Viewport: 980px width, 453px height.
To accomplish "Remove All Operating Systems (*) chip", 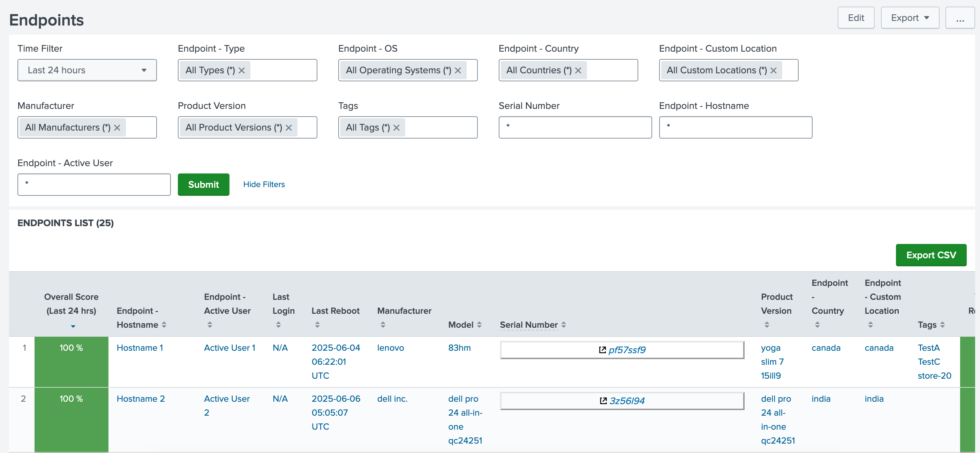I will 458,70.
